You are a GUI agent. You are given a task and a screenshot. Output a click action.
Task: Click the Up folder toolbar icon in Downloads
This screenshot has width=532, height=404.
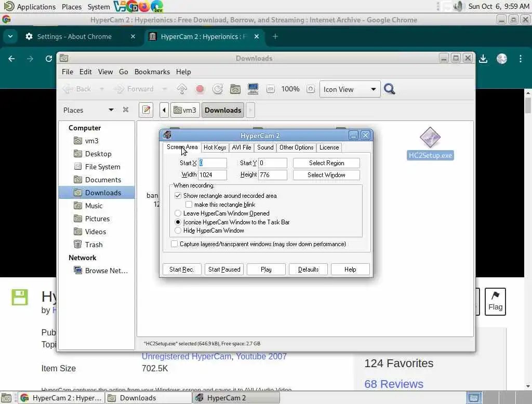pos(182,89)
